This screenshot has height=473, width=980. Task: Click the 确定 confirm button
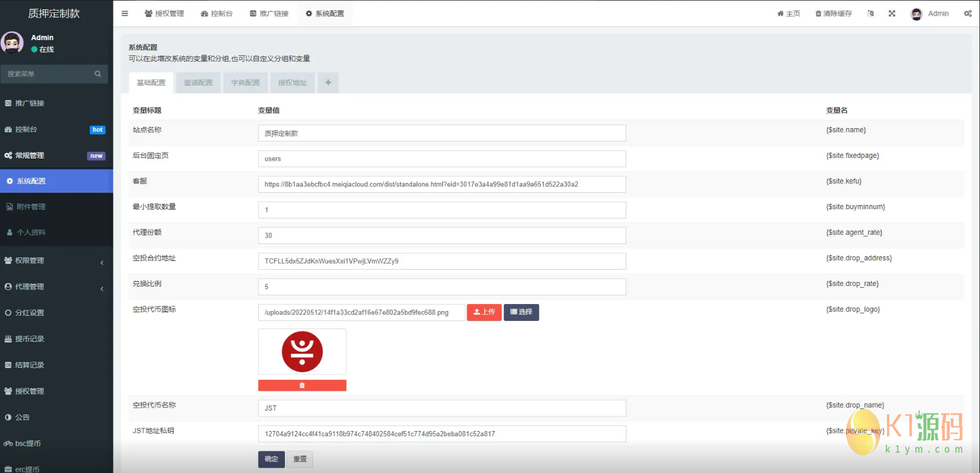272,459
